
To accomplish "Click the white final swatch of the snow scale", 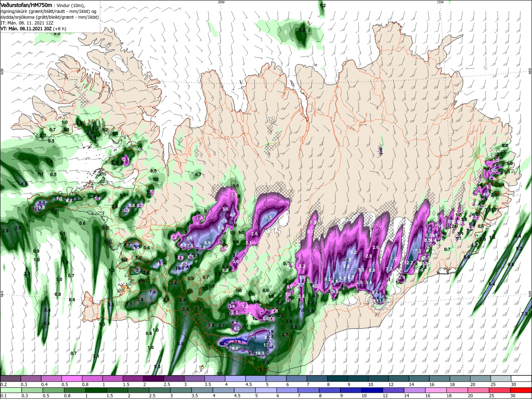I will tap(521, 379).
